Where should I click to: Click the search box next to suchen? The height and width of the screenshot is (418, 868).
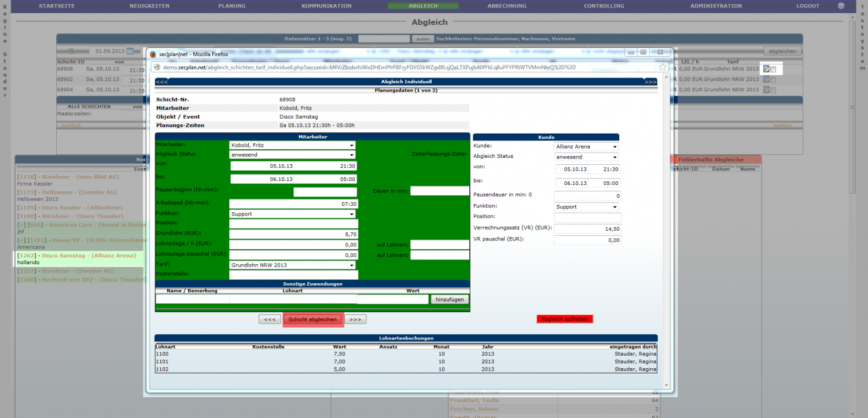point(384,39)
